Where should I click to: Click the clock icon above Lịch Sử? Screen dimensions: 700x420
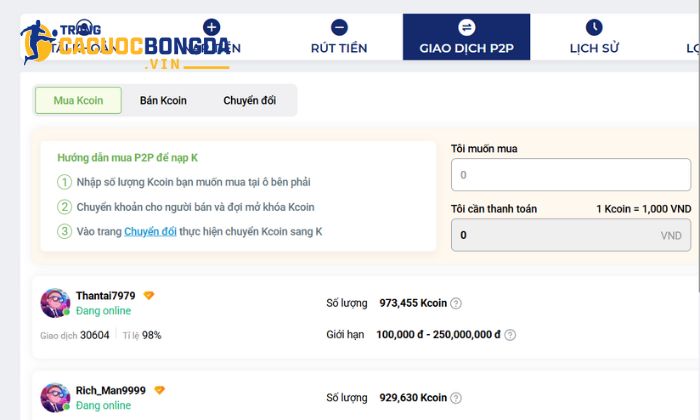coord(594,27)
